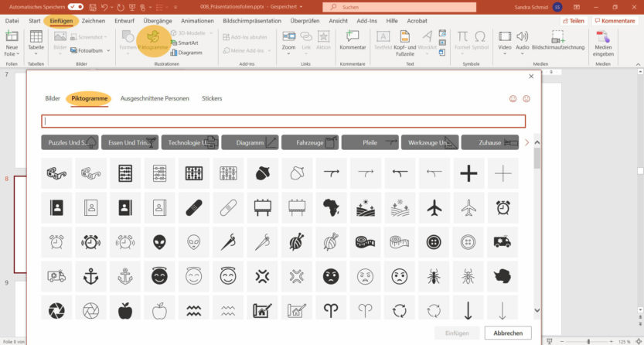This screenshot has width=644, height=345.
Task: Pick the filled apple pictogram
Action: pyautogui.click(x=125, y=310)
